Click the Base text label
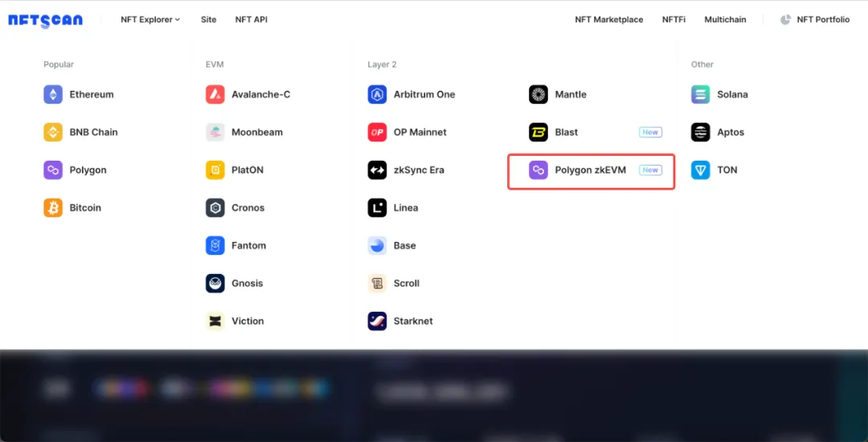The width and height of the screenshot is (868, 442). (404, 246)
